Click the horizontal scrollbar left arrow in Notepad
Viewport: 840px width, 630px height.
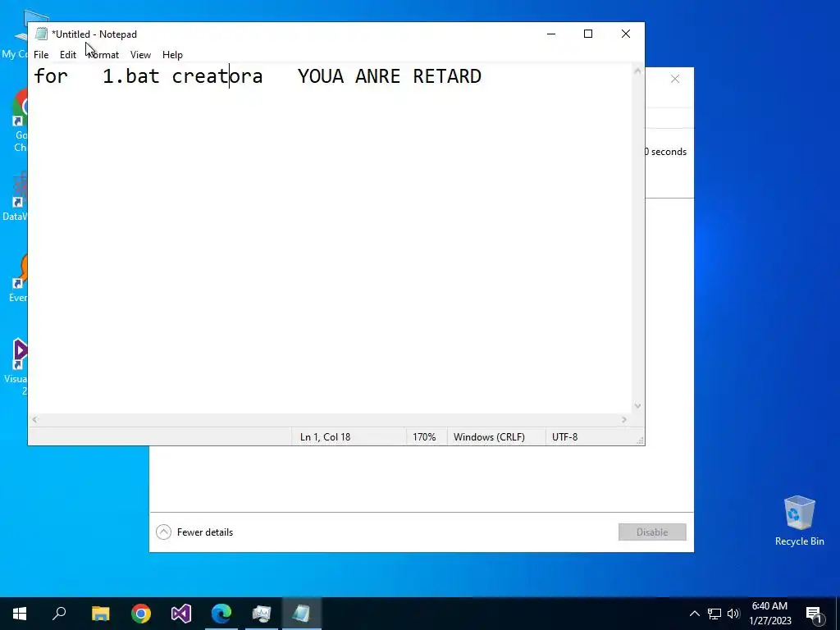coord(34,419)
